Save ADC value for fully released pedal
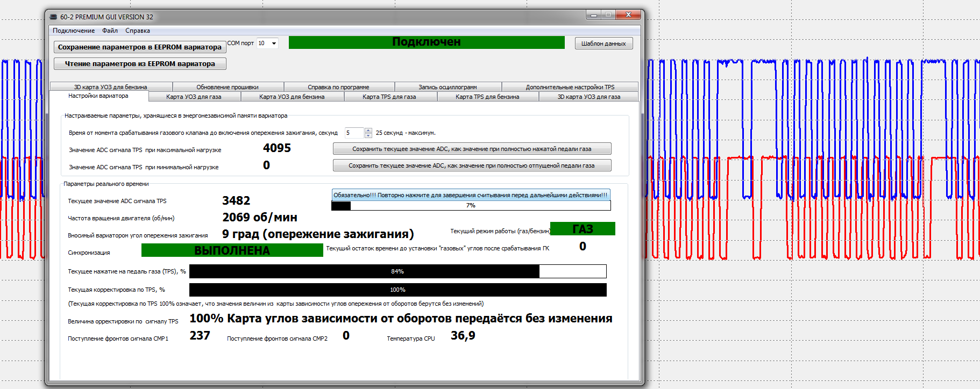980x389 pixels. coord(472,165)
